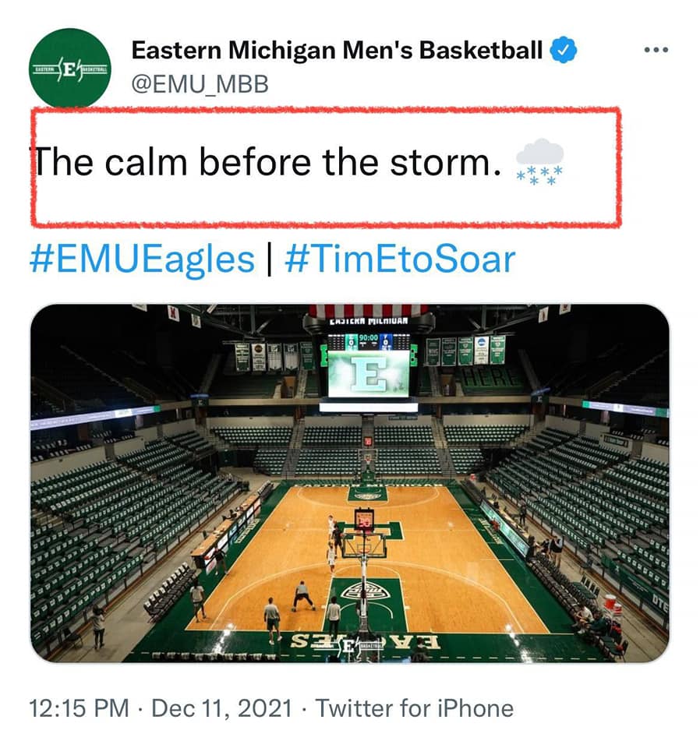
Task: Click the blue verified checkmark badge
Action: point(564,51)
